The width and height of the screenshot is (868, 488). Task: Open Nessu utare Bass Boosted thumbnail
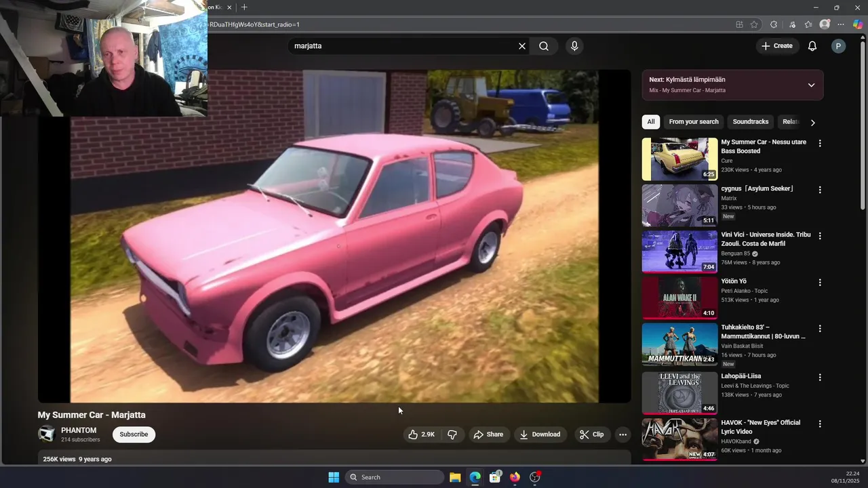coord(679,159)
